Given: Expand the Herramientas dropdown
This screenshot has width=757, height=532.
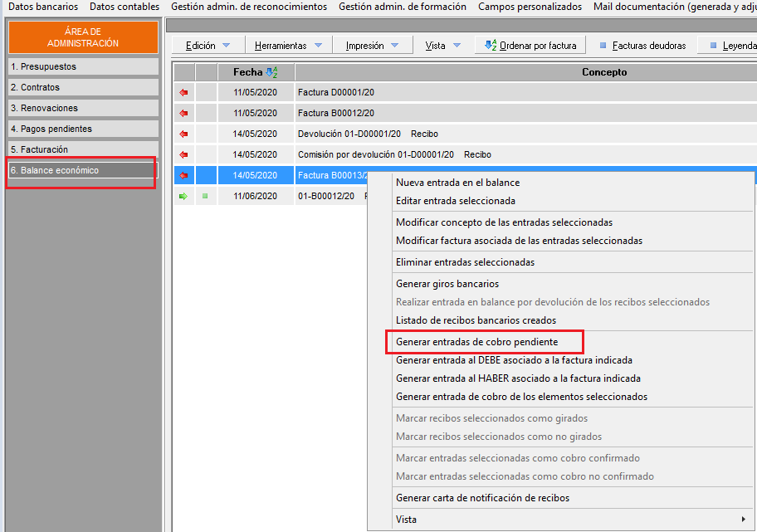Looking at the screenshot, I should click(288, 46).
